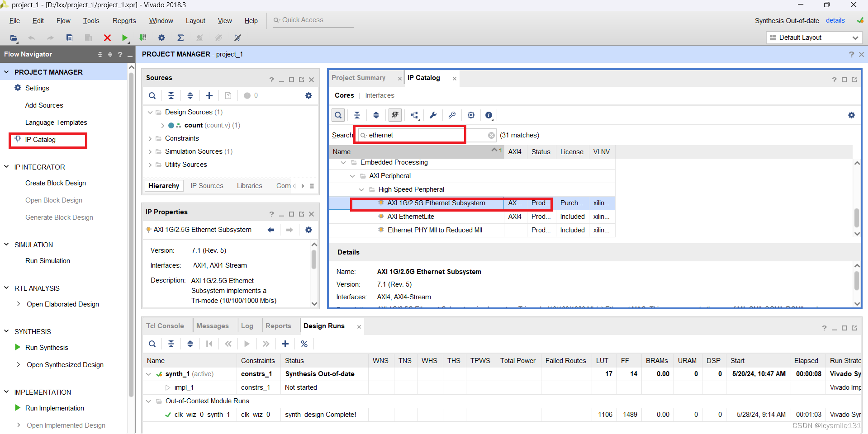The height and width of the screenshot is (434, 868).
Task: Click the info icon in IP Catalog toolbar
Action: [x=489, y=115]
